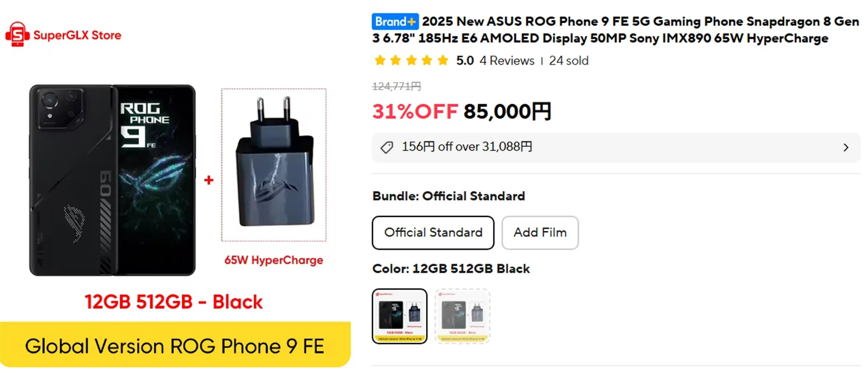
Task: Click the ROG Phone 9 FE photo
Action: pos(112,180)
